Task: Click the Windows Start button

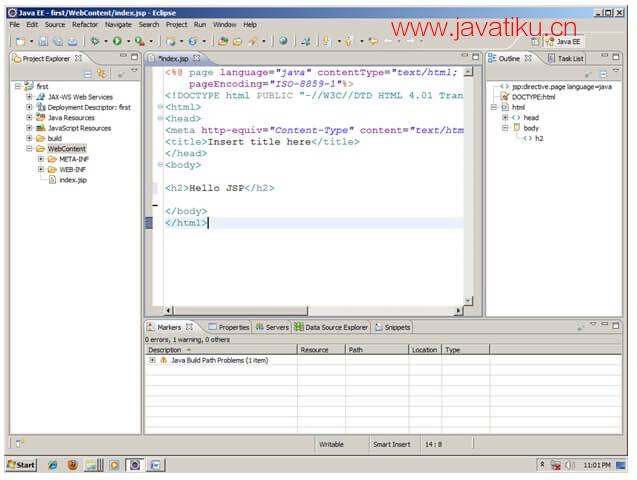Action: coord(22,465)
